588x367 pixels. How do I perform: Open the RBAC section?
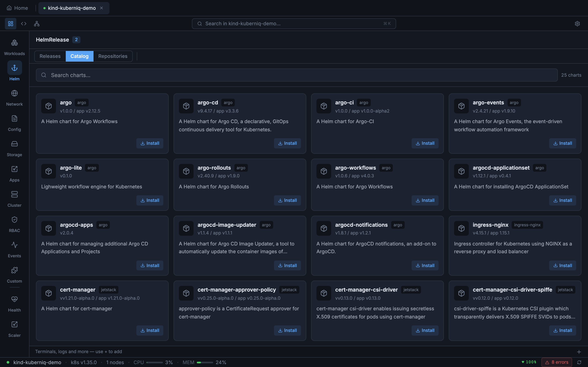(x=14, y=223)
